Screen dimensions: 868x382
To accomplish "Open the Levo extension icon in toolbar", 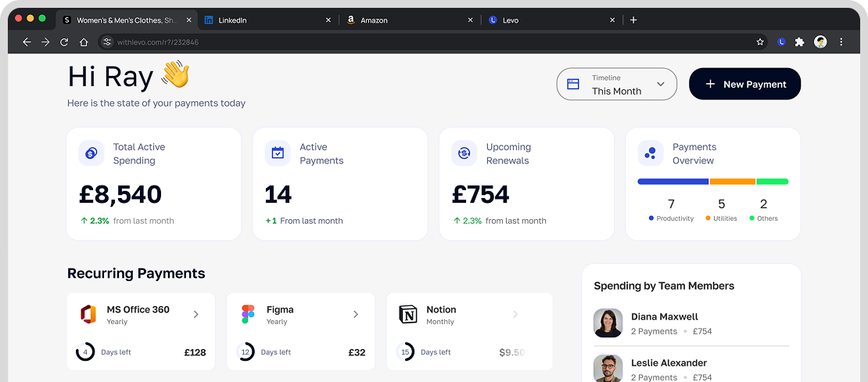I will [781, 41].
